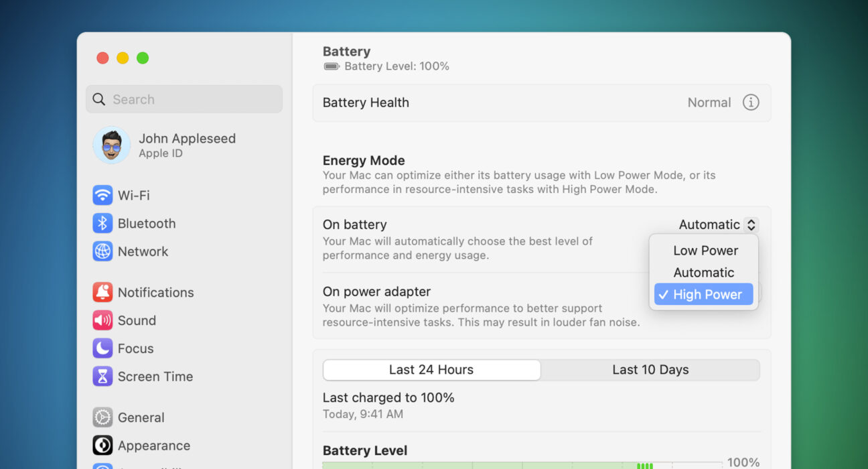
Task: Click John Appleseed's avatar picture
Action: (x=112, y=145)
